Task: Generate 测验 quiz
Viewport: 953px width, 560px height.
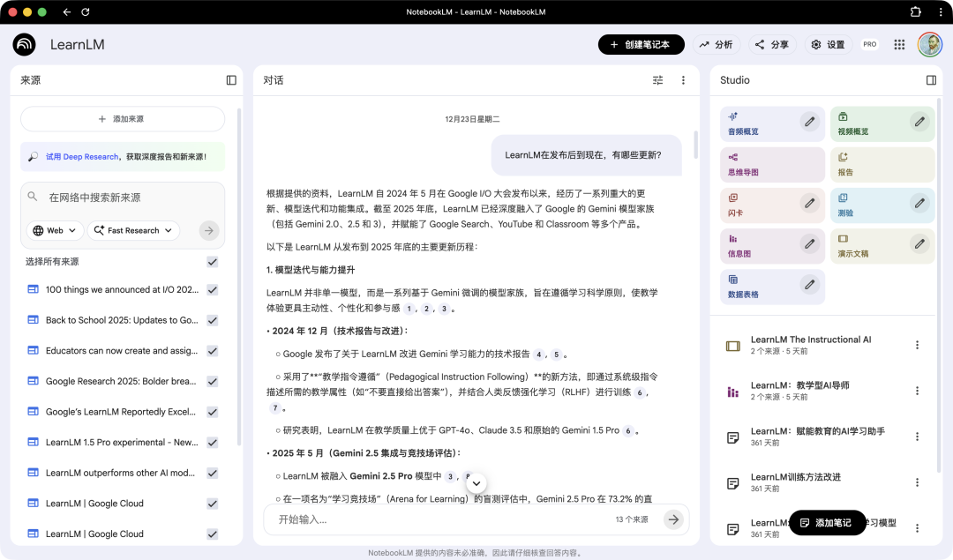Action: point(882,205)
